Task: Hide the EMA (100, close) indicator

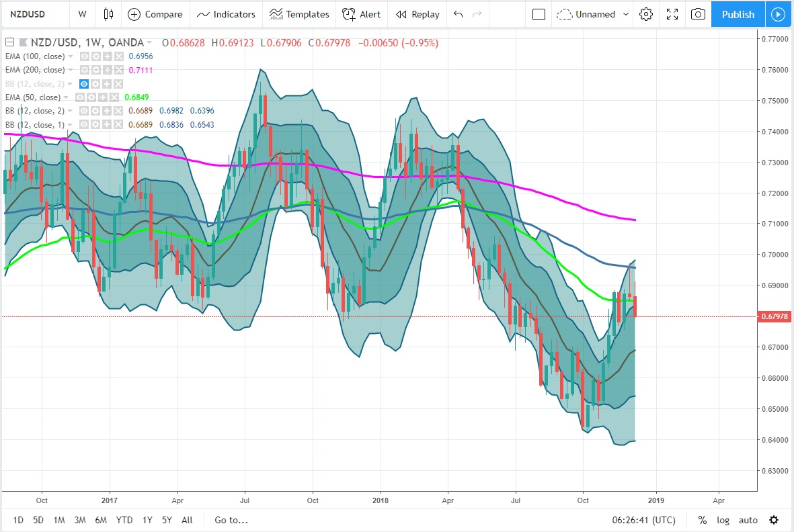Action: tap(85, 56)
